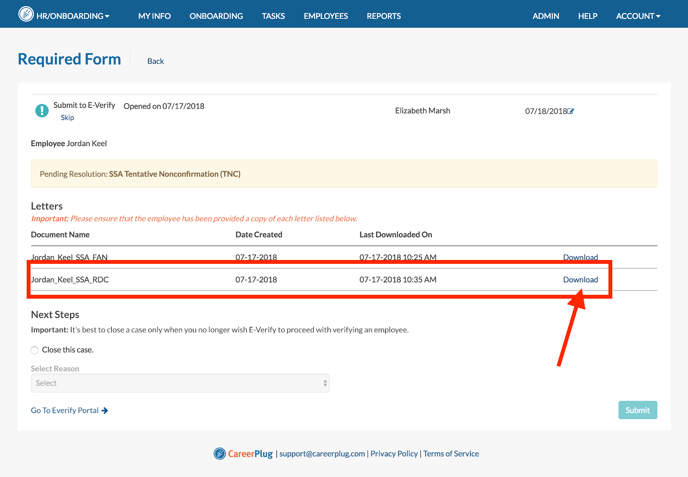This screenshot has height=477, width=688.
Task: Email support@careerplug.com link
Action: tap(322, 454)
